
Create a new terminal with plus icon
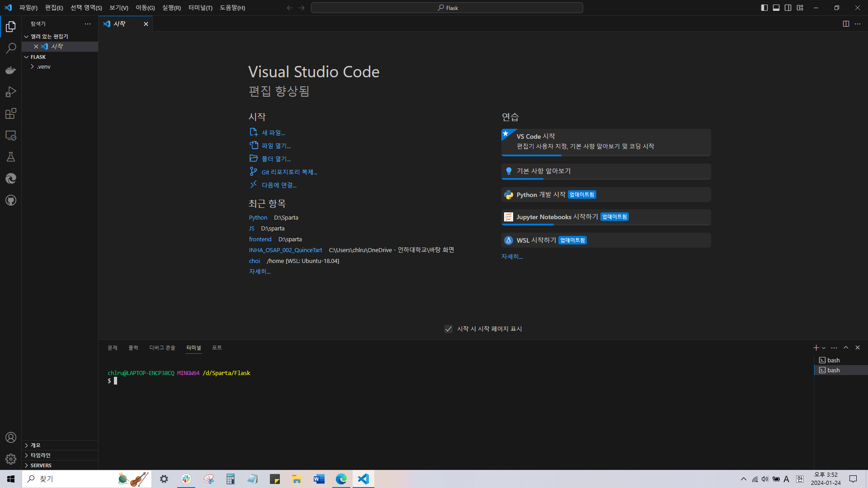816,347
